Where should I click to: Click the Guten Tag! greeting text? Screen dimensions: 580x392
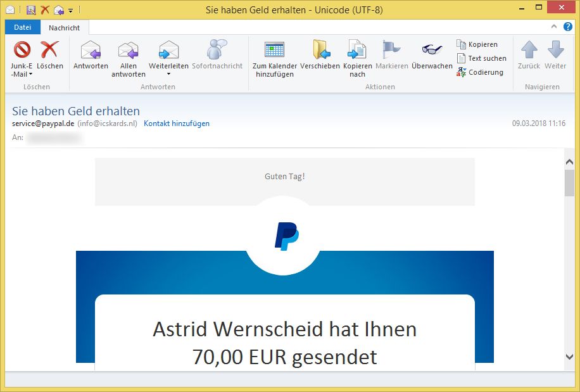pyautogui.click(x=284, y=177)
